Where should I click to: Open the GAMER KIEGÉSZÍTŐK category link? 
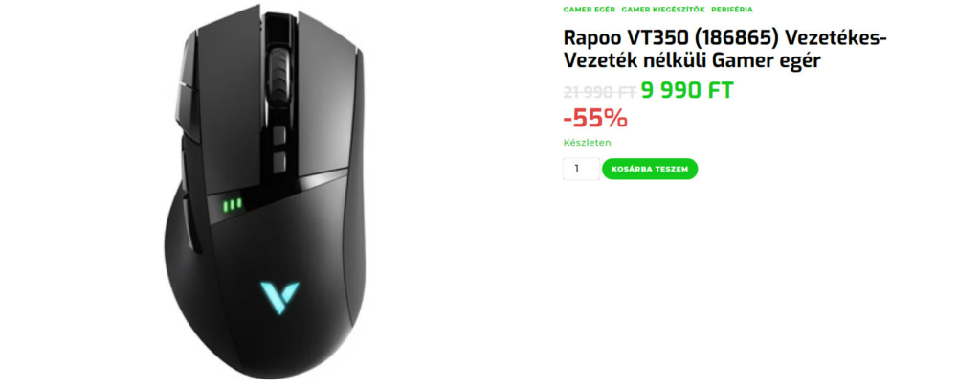(663, 10)
